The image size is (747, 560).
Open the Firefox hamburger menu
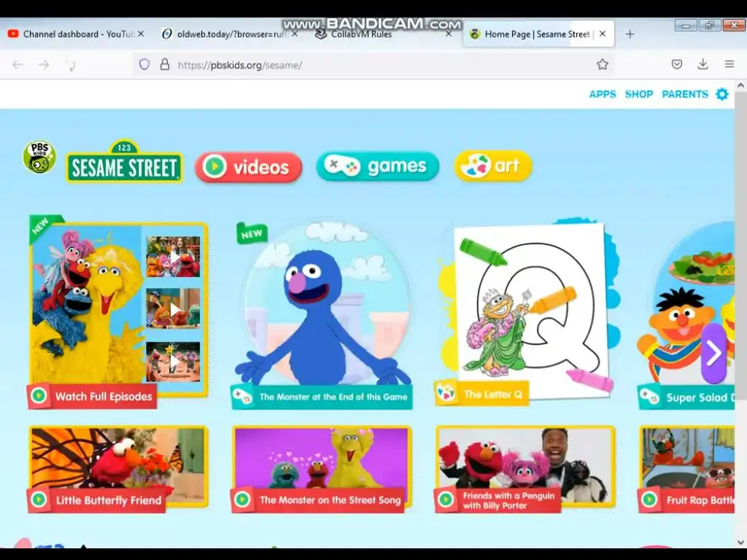(729, 64)
